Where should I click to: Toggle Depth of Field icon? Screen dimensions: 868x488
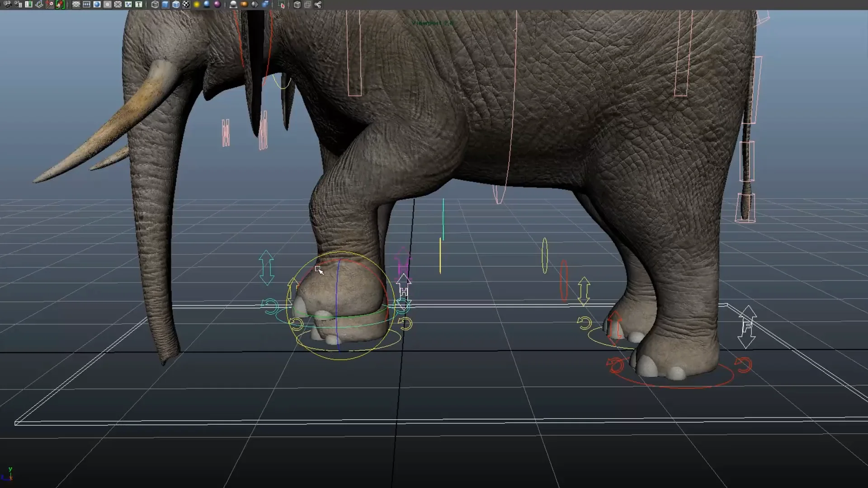click(265, 5)
